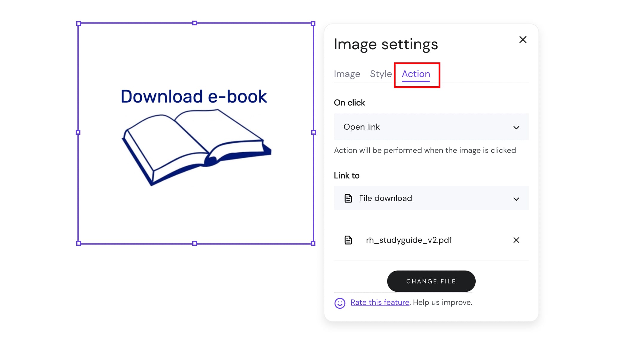Click the top-left resize handle of image
The image size is (644, 347).
pyautogui.click(x=79, y=24)
